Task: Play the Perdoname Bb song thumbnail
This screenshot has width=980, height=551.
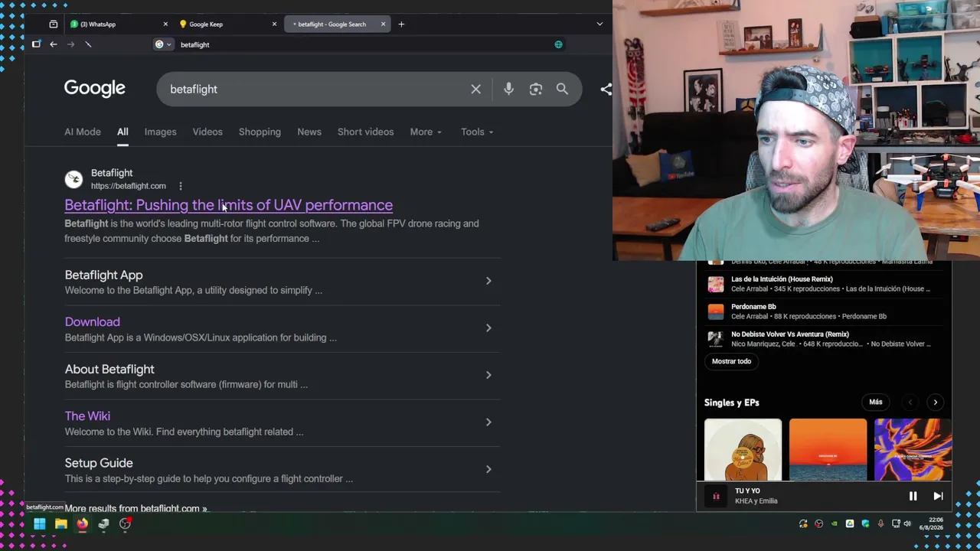Action: [x=715, y=311]
